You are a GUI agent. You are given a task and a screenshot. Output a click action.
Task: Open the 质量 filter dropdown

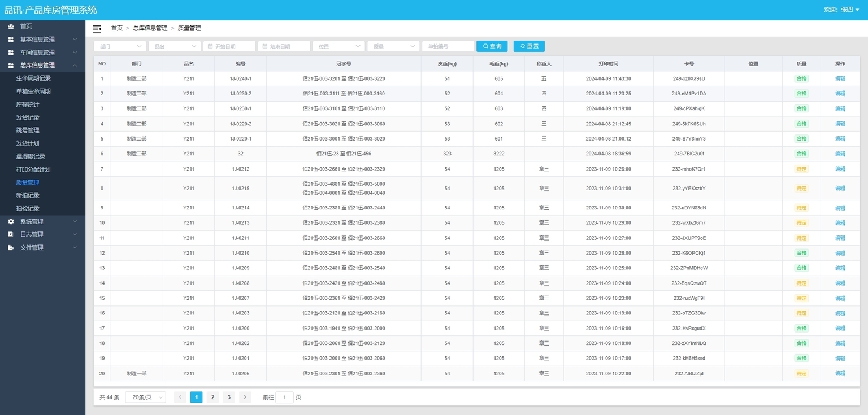393,46
